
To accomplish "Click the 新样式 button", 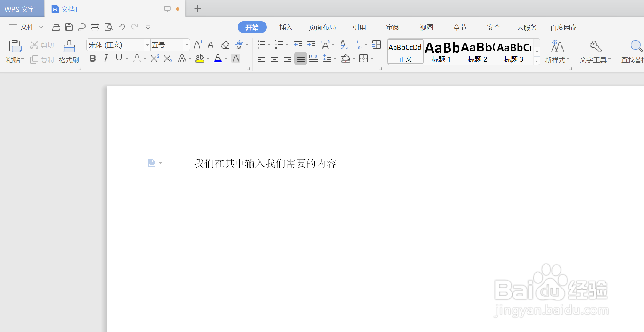I will coord(557,52).
